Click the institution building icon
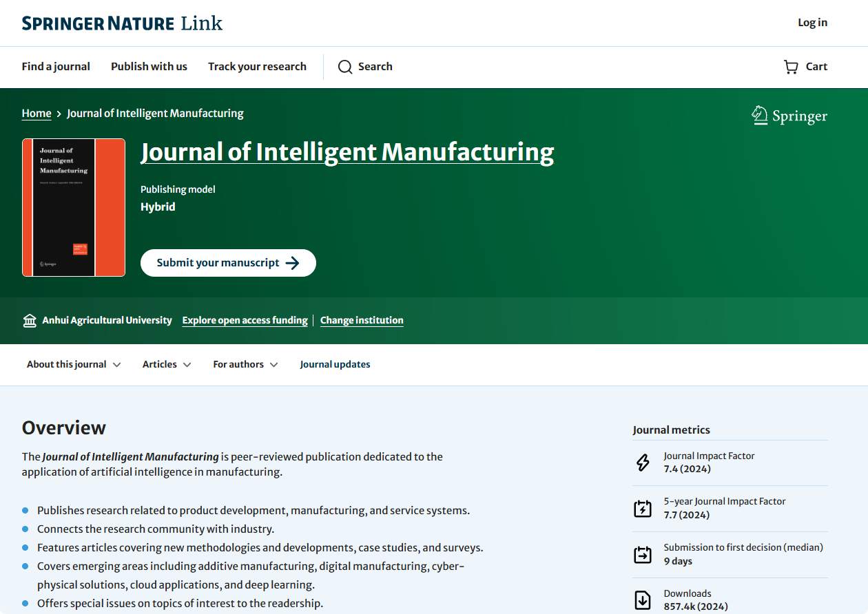Screen dimensions: 868x614 coord(30,321)
